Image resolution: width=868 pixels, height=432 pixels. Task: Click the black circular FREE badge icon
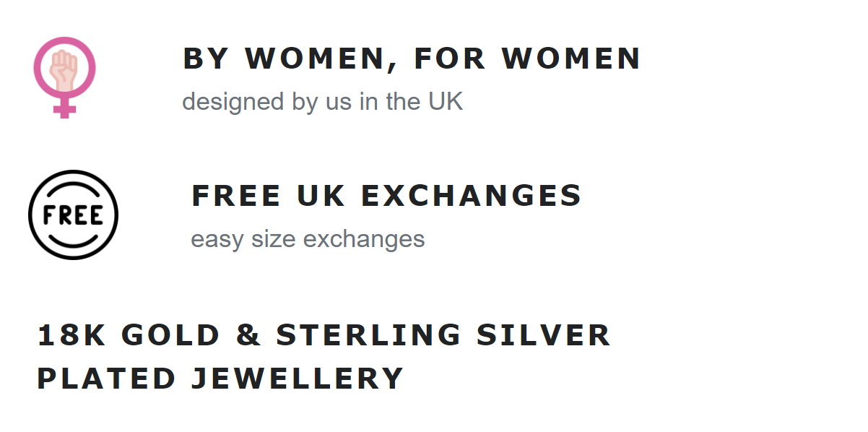73,215
